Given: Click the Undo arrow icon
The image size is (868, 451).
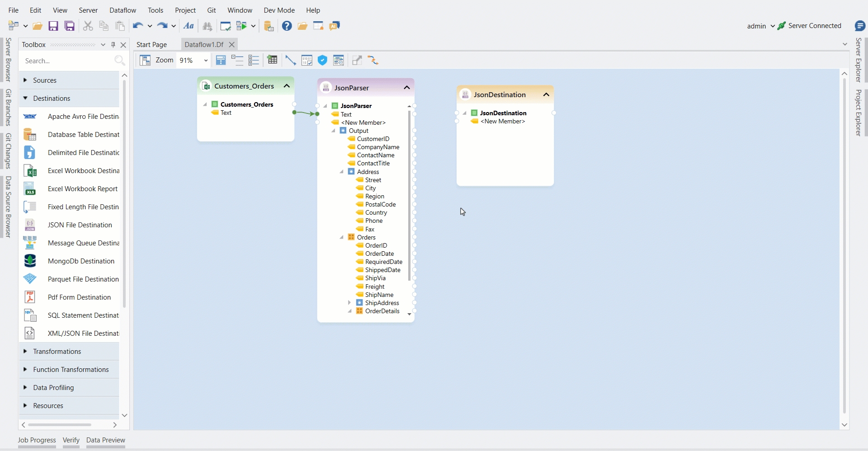Looking at the screenshot, I should [137, 26].
